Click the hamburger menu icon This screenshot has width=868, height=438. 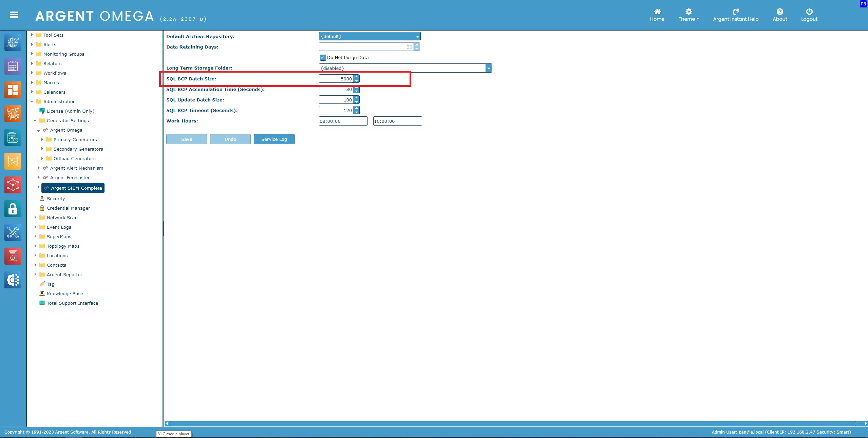(14, 15)
